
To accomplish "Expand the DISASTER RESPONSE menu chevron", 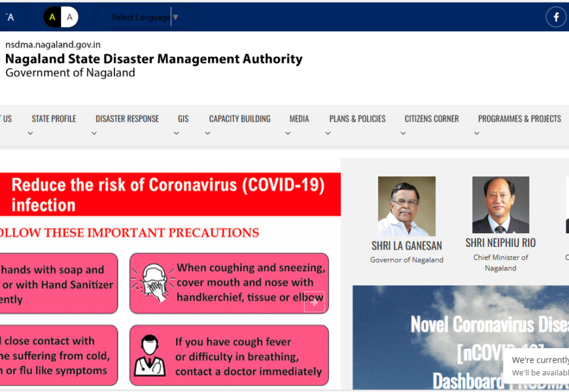I will 94,132.
